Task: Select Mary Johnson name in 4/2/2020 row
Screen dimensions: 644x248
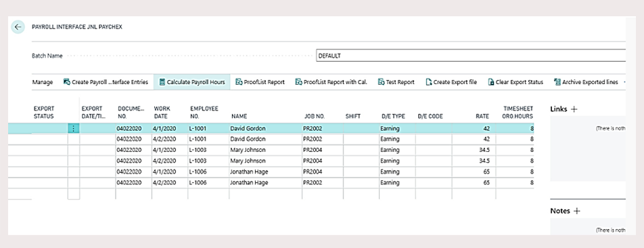Action: tap(248, 161)
